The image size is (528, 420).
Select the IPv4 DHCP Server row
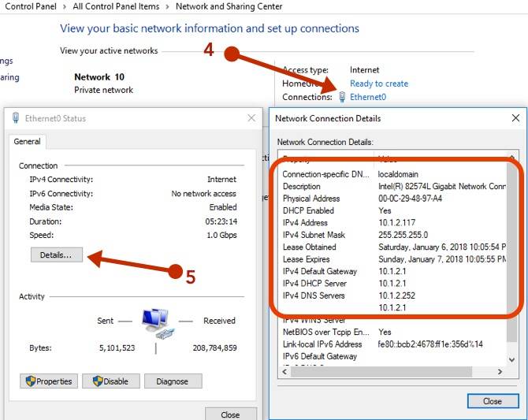pyautogui.click(x=393, y=283)
